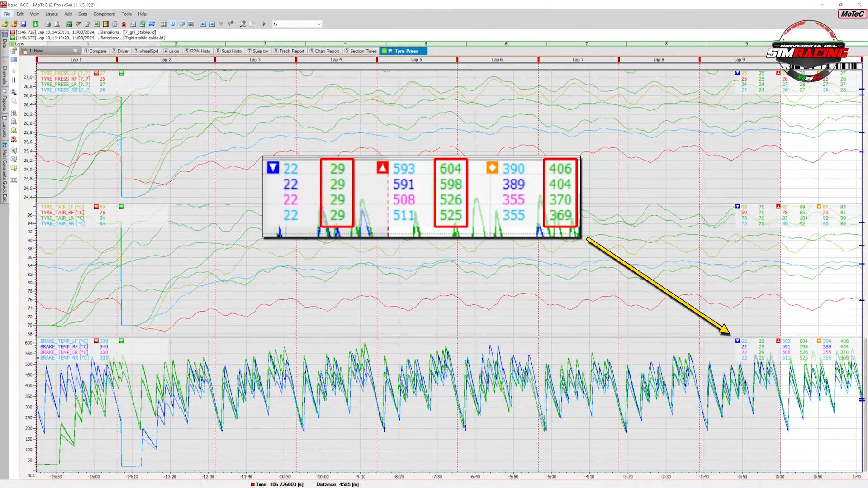Click the BRAKE_TEMP_LF channel label
Image resolution: width=868 pixels, height=488 pixels.
64,341
